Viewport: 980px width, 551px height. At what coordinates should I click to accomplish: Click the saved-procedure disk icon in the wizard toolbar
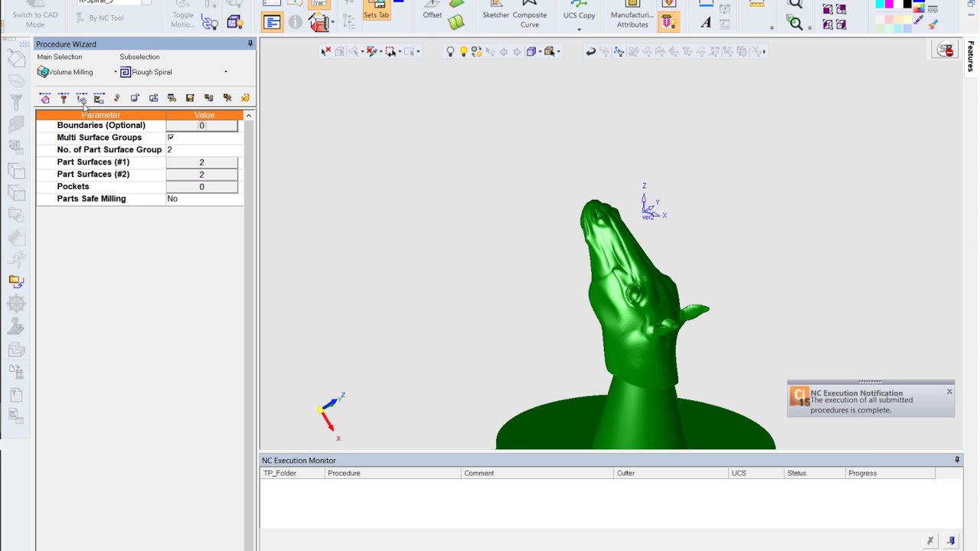pos(190,98)
